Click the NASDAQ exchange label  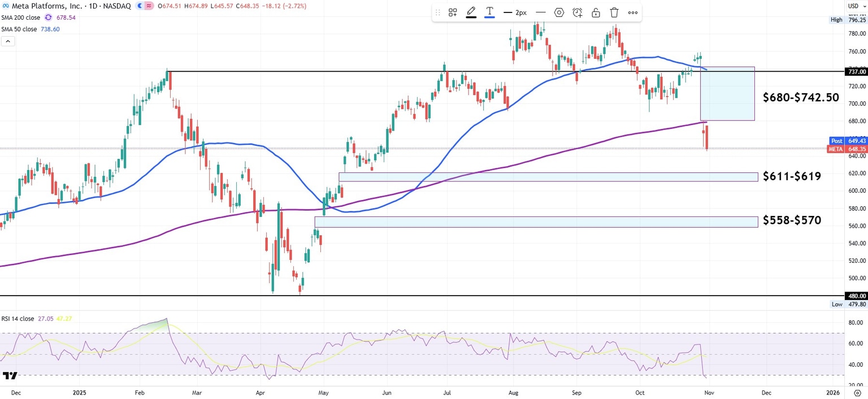pos(117,6)
